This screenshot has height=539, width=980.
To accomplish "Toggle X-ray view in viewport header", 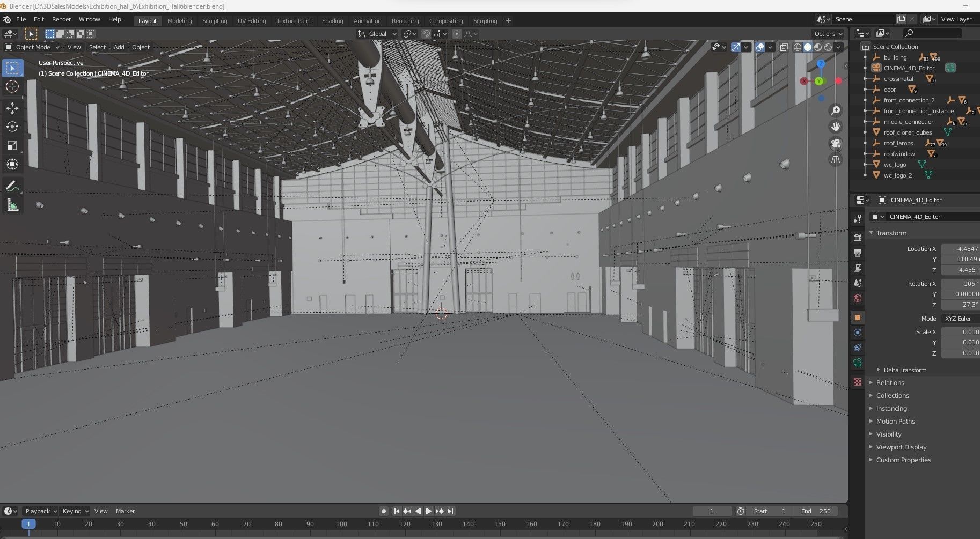I will (x=784, y=47).
